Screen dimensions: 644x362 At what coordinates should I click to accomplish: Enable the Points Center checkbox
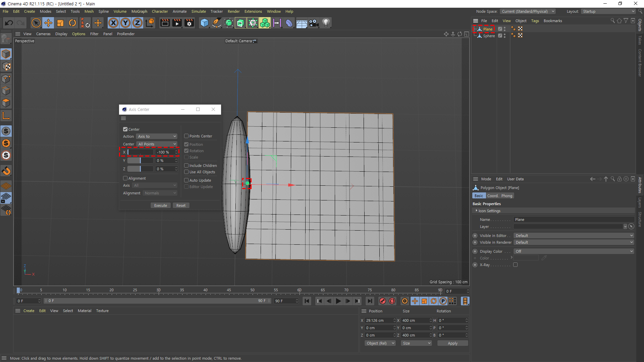tap(186, 136)
